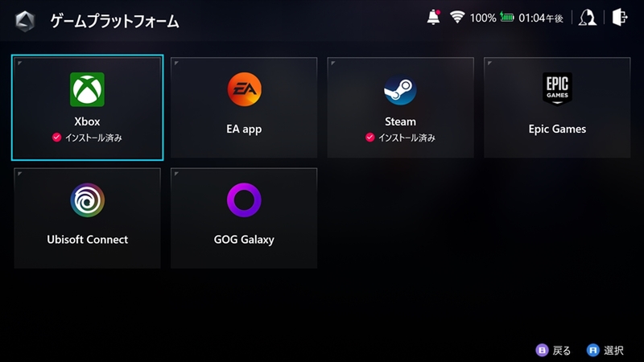Click the Xbox installed checkmark badge
Image resolution: width=644 pixels, height=362 pixels.
click(56, 138)
